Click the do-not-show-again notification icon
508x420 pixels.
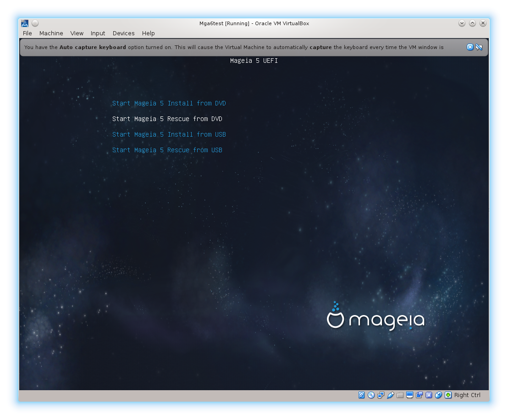(x=479, y=47)
